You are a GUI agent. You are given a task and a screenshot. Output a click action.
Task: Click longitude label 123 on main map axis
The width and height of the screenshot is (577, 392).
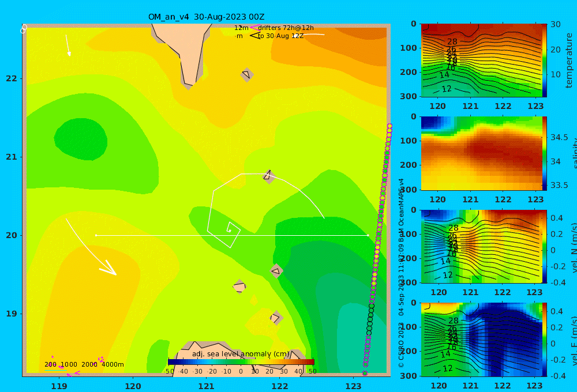click(354, 386)
